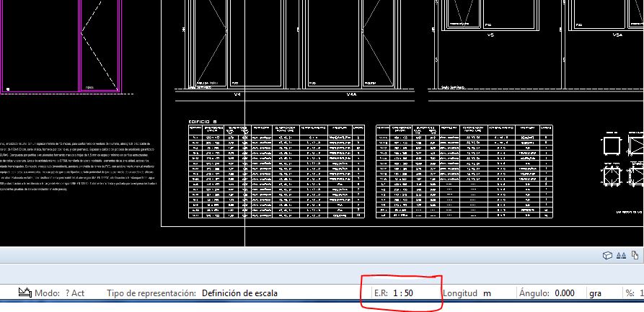Click the copy documents icon
The width and height of the screenshot is (644, 312).
point(635,255)
